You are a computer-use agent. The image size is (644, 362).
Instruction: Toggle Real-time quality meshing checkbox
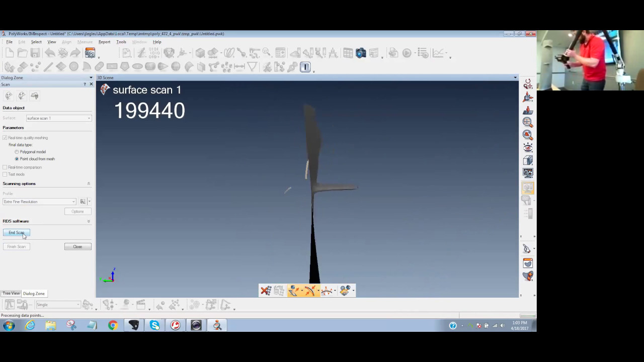pyautogui.click(x=5, y=138)
